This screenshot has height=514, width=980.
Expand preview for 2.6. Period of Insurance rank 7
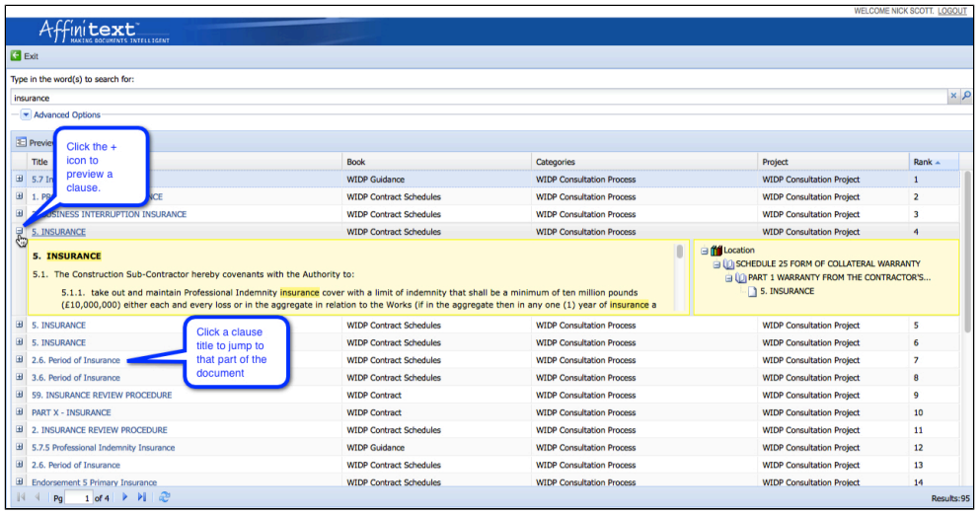coord(19,360)
